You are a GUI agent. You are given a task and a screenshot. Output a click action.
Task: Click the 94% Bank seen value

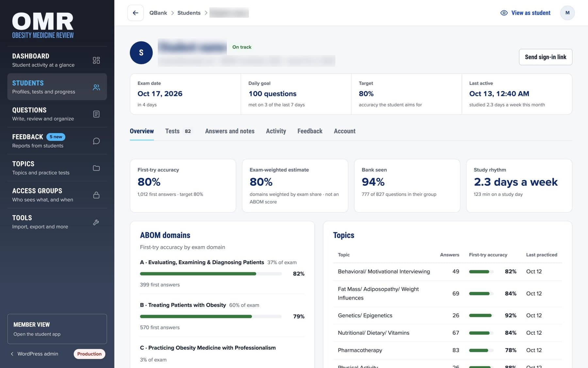[373, 182]
